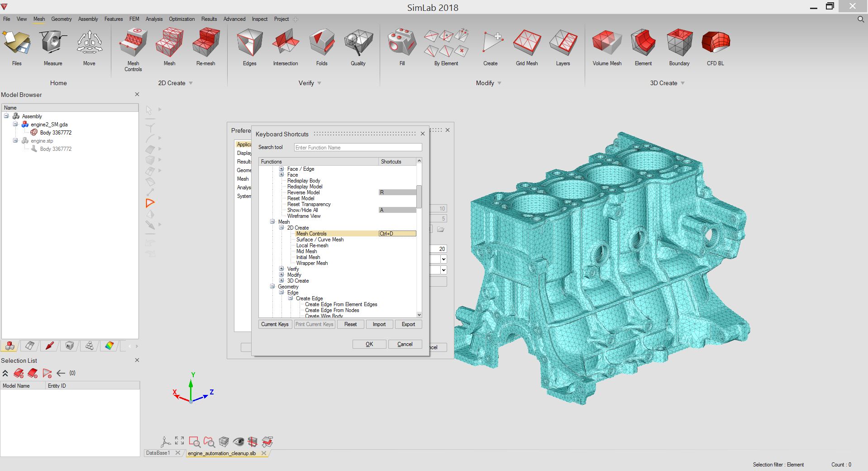Open the Inspect menu
868x471 pixels.
[x=260, y=19]
